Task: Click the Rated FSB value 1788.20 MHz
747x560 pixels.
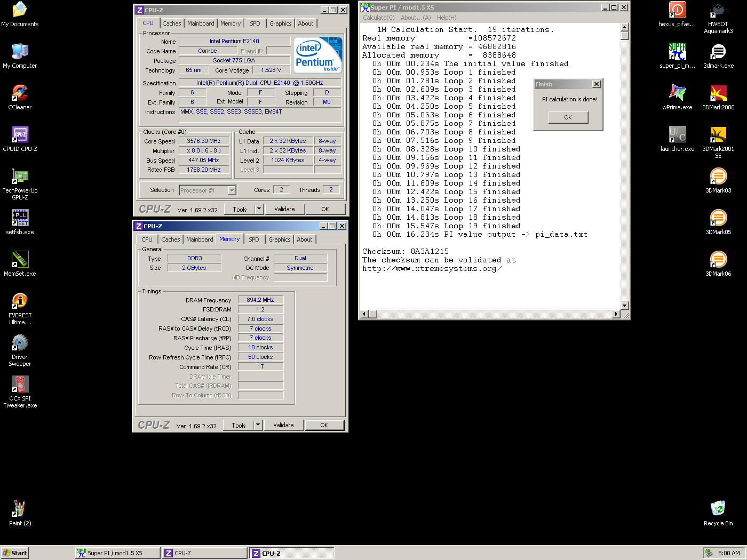Action: click(x=204, y=170)
